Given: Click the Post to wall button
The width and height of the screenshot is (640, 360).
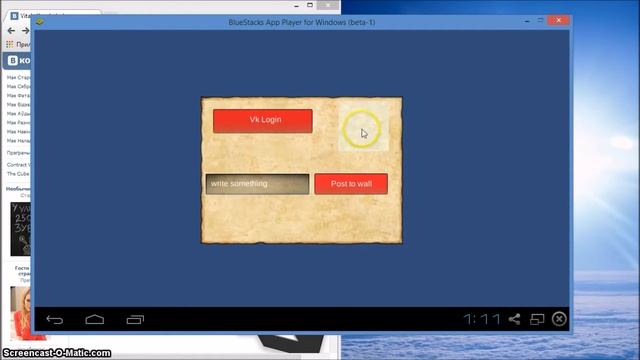Looking at the screenshot, I should click(351, 184).
